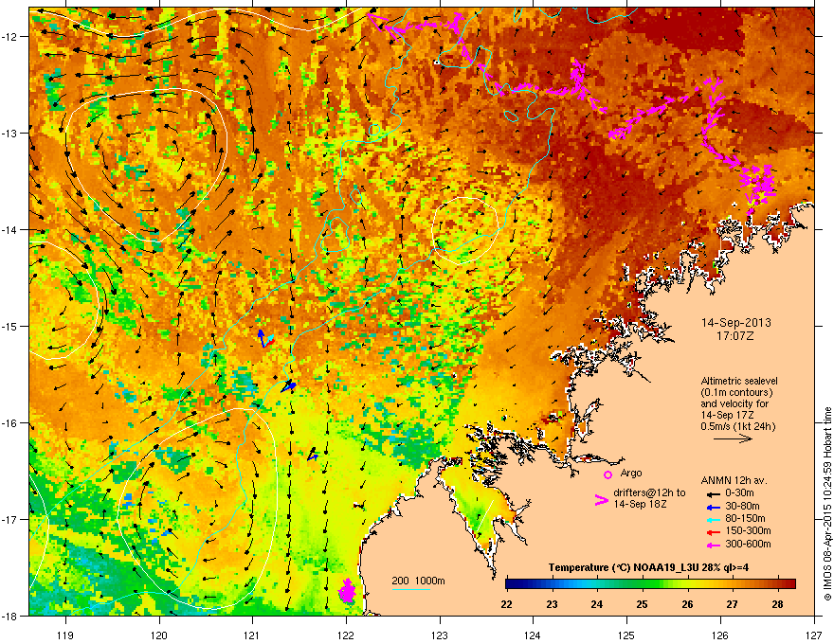This screenshot has height=644, width=834.
Task: Click latitude axis label '-13'
Action: click(x=9, y=133)
